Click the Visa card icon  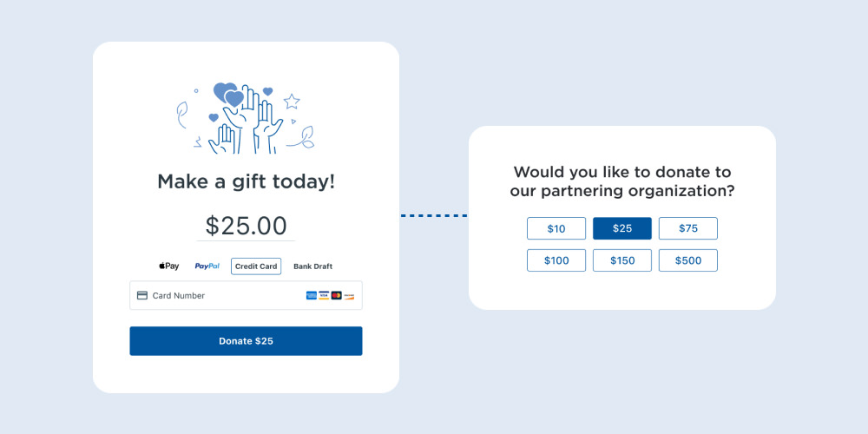click(x=324, y=296)
